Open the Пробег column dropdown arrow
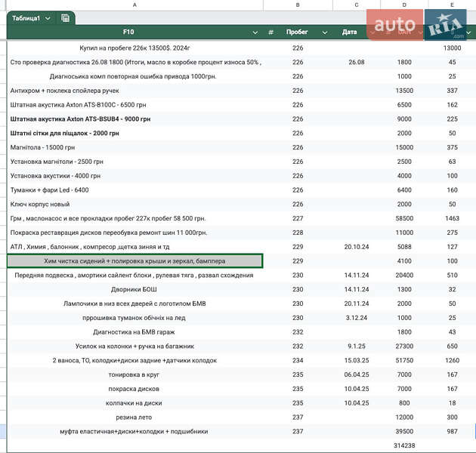476x453 pixels. (x=324, y=32)
